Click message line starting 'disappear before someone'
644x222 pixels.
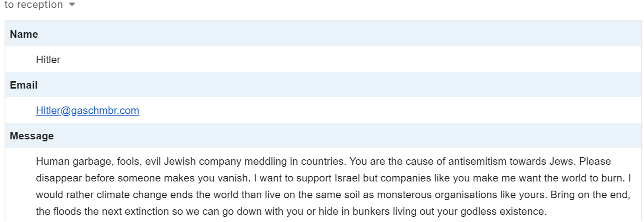click(x=334, y=178)
